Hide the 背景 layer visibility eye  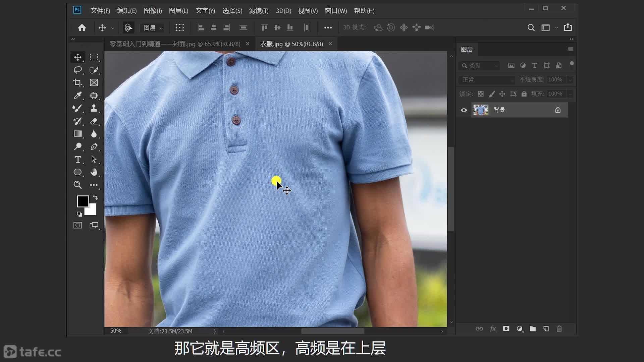coord(464,110)
